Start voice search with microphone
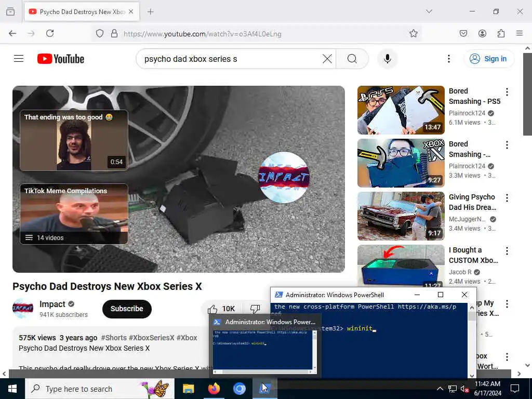The height and width of the screenshot is (399, 532). (387, 59)
